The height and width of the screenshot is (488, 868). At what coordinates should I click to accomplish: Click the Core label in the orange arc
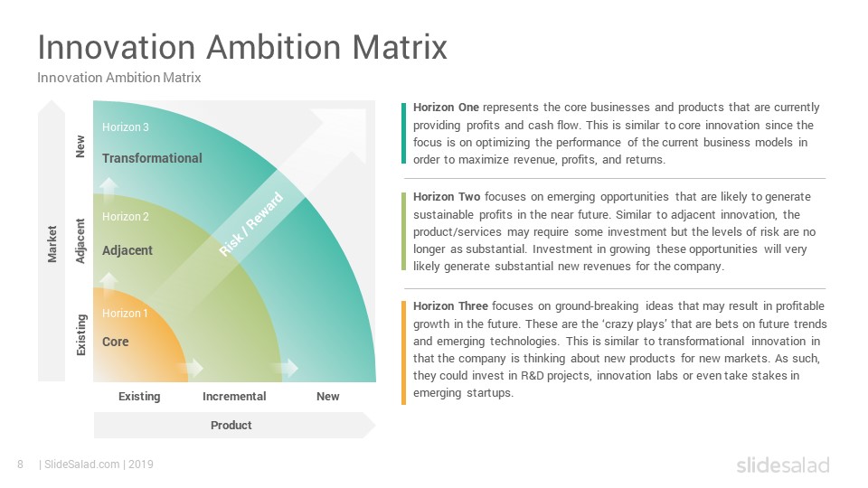pos(115,342)
